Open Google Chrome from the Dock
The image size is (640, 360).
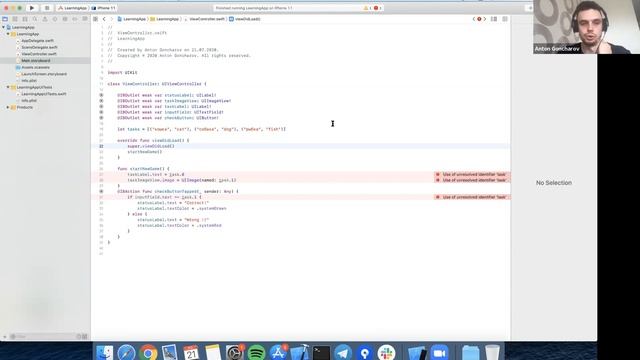tap(148, 353)
